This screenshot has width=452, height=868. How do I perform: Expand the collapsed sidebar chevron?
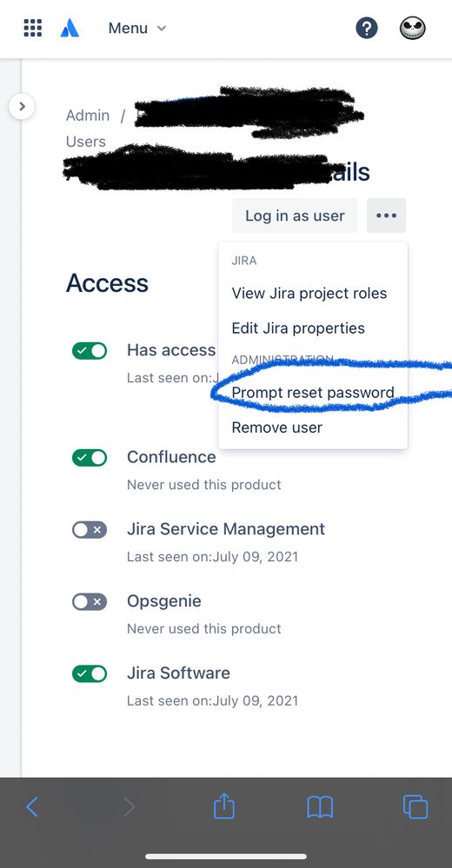tap(22, 106)
